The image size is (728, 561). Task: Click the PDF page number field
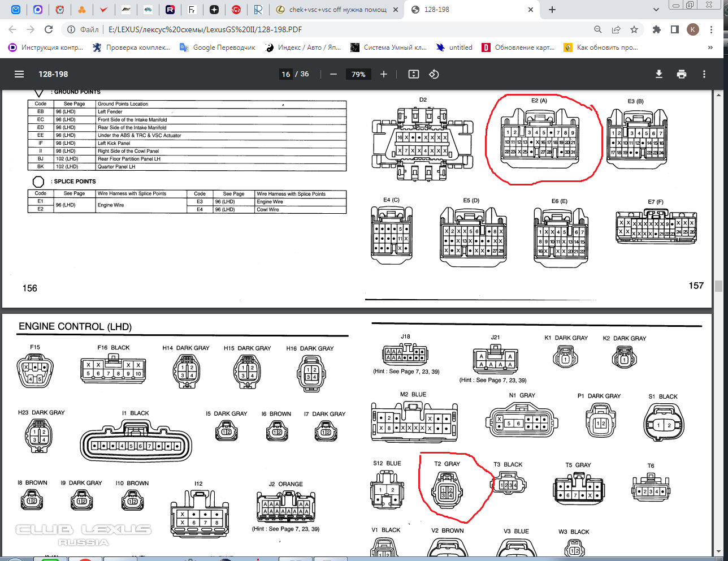coord(286,74)
